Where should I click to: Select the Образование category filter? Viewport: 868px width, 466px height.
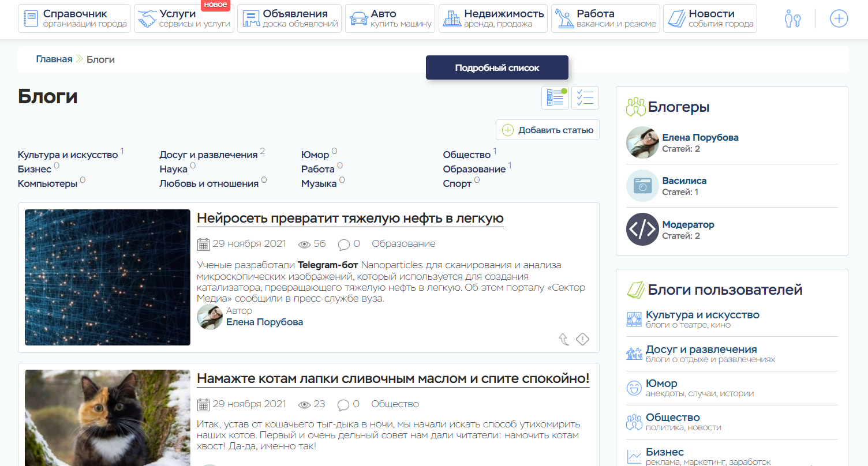474,169
